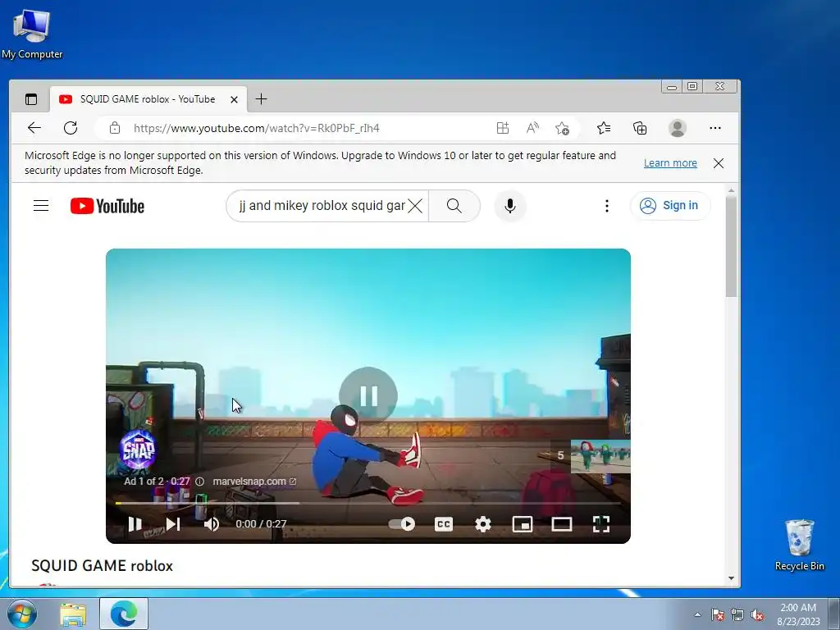Go to YouTube home via logo
The width and height of the screenshot is (840, 630).
point(107,206)
